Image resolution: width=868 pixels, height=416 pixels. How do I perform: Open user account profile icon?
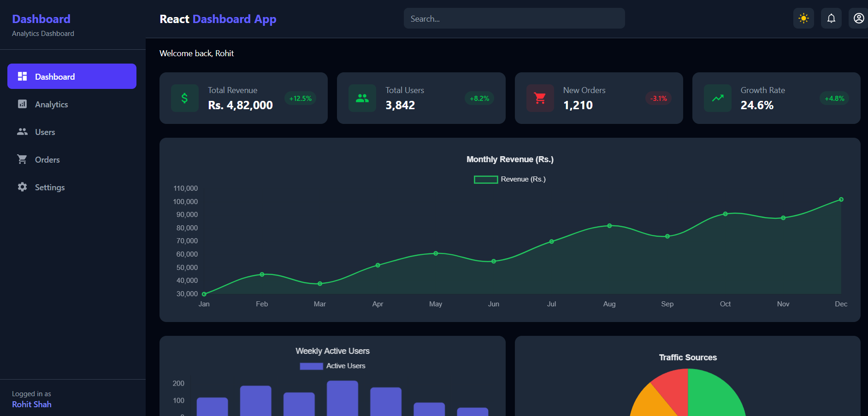(858, 18)
